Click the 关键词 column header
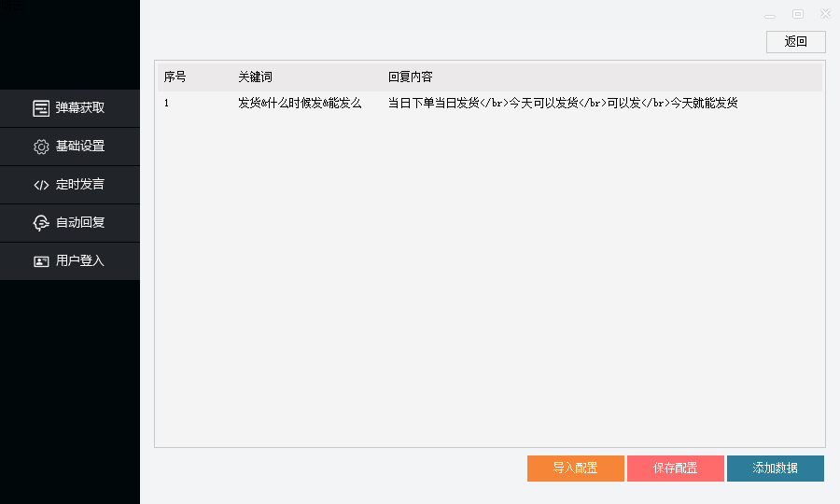This screenshot has height=504, width=840. (255, 77)
